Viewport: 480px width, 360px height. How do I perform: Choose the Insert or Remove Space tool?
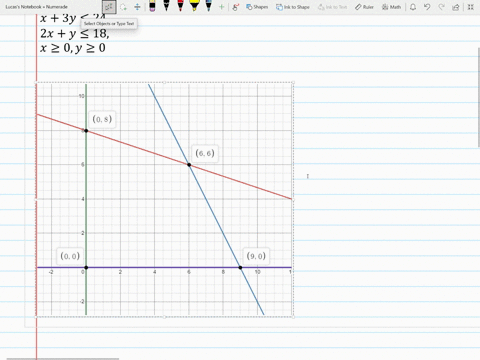coord(137,7)
